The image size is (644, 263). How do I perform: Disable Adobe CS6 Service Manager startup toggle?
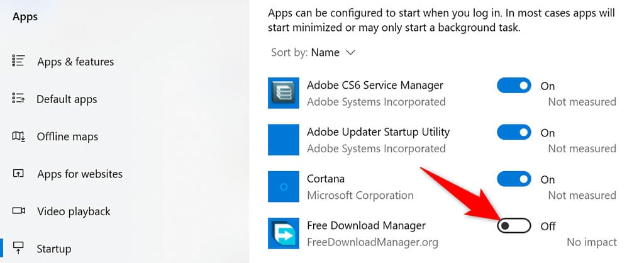click(514, 86)
